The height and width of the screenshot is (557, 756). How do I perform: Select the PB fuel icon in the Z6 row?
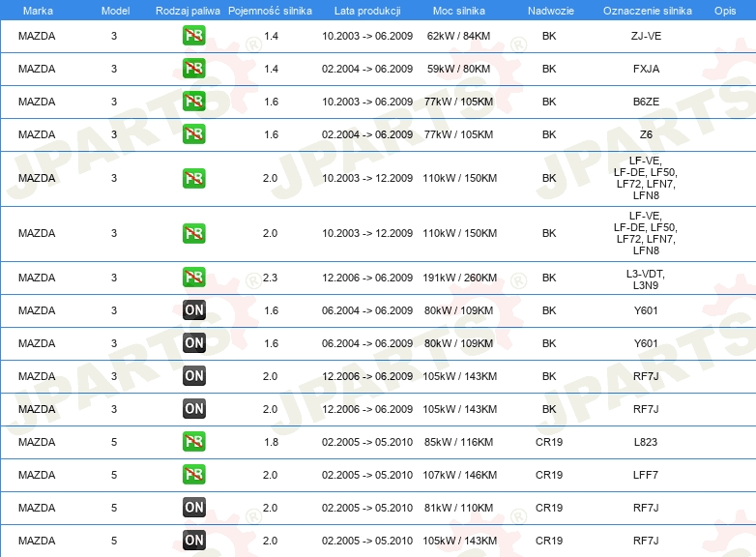193,134
